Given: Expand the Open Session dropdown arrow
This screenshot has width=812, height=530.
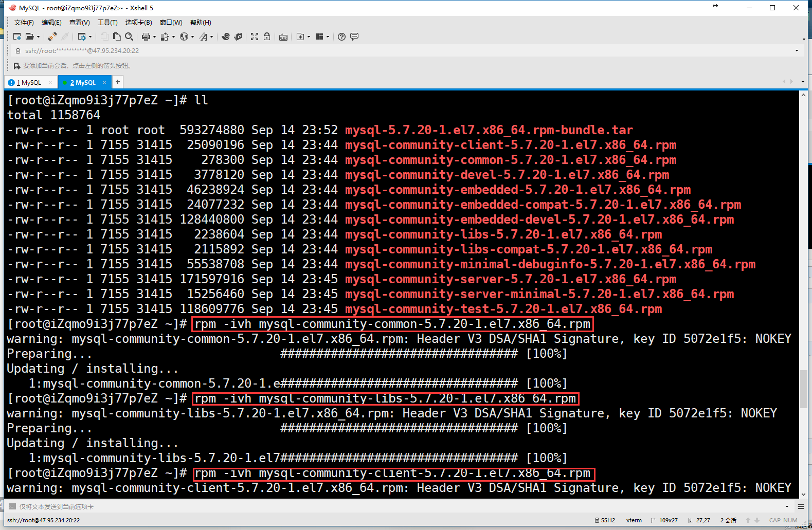Looking at the screenshot, I should pos(38,37).
